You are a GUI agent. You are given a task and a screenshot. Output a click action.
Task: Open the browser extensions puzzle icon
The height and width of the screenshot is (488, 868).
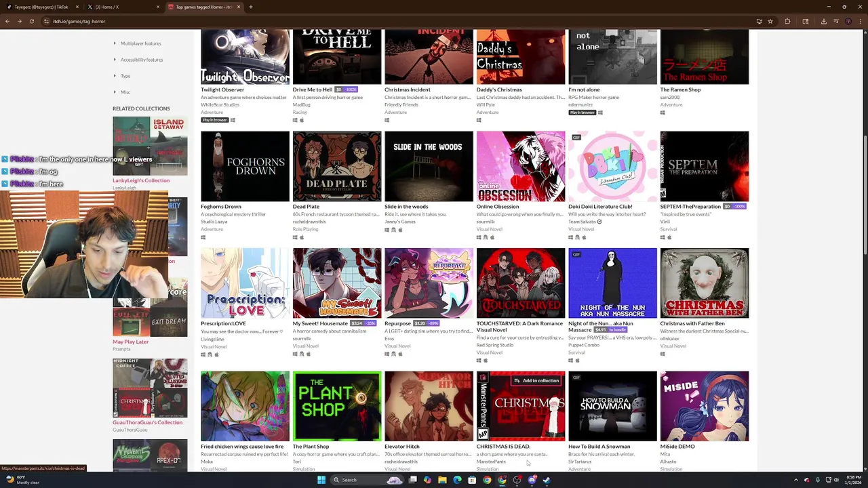tap(787, 21)
